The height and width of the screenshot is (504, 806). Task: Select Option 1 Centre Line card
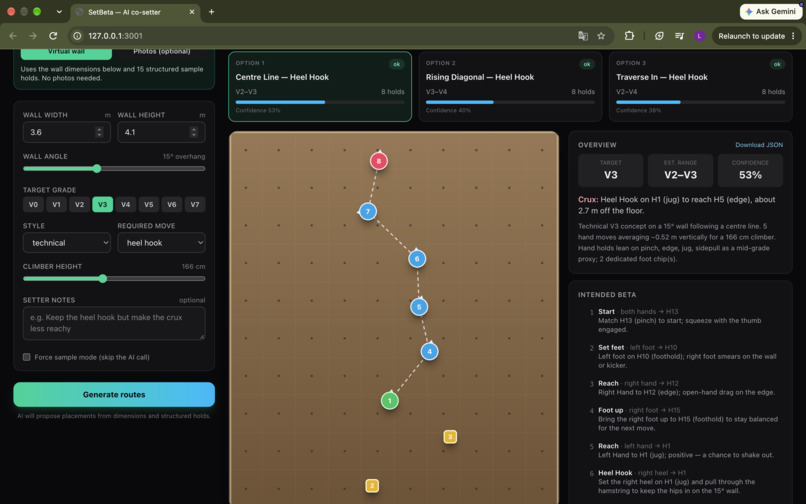(x=320, y=86)
